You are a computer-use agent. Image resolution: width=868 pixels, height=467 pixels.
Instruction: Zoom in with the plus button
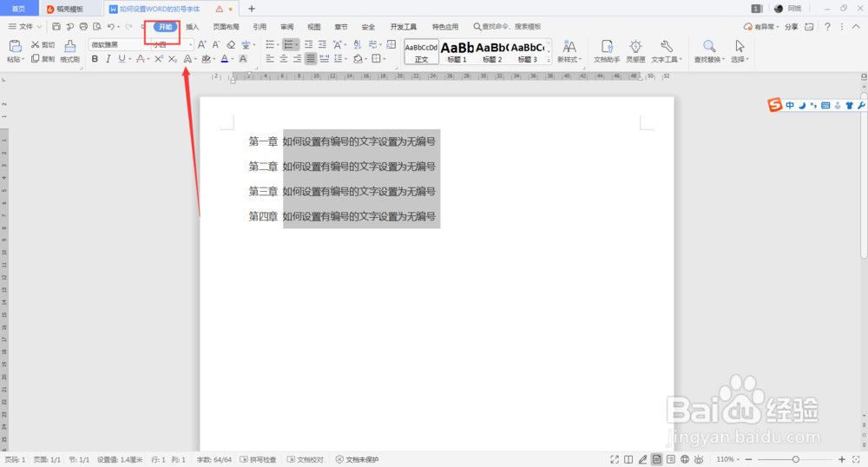[841, 459]
